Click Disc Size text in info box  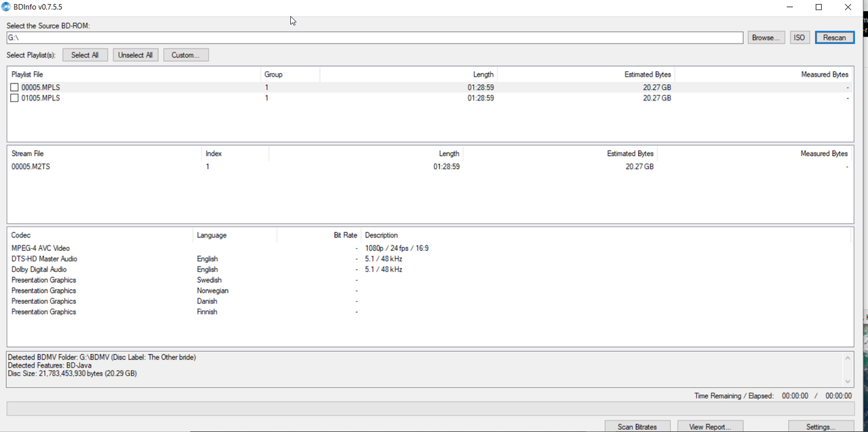[73, 374]
